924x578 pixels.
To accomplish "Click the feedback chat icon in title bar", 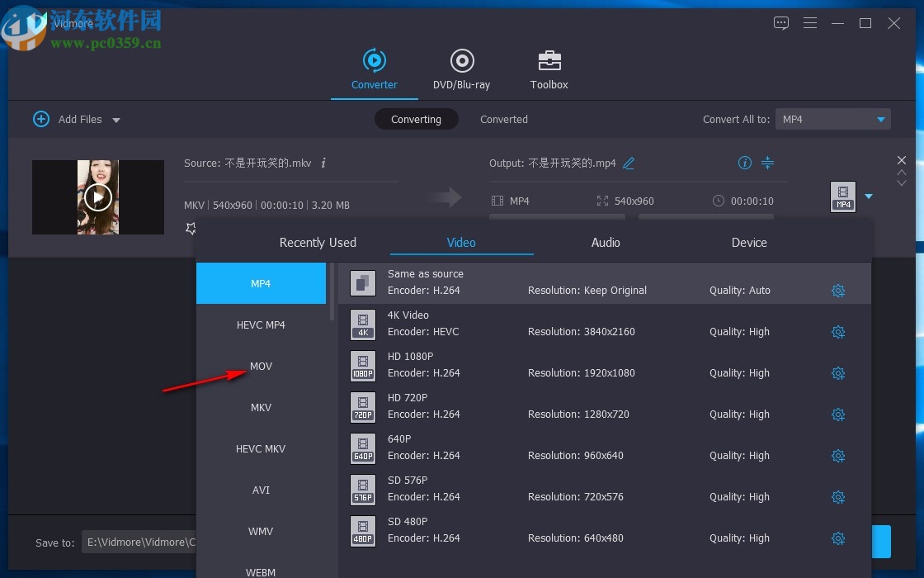I will point(781,23).
